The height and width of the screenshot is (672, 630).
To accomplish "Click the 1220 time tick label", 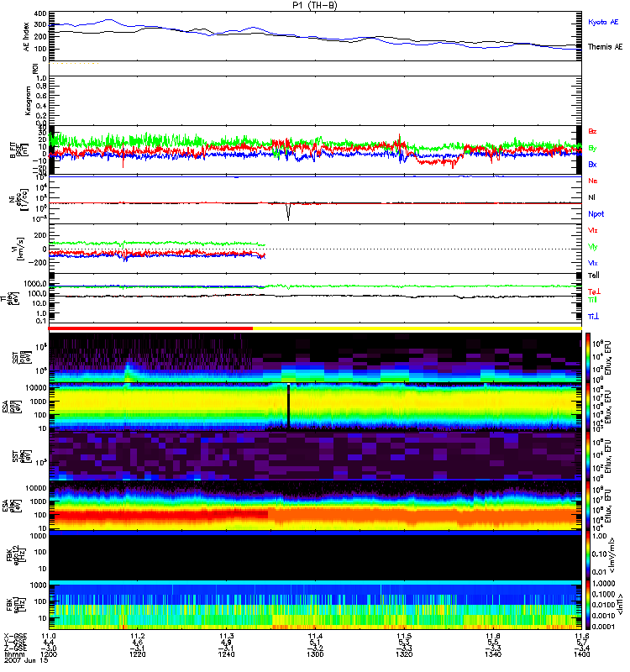I will [138, 654].
